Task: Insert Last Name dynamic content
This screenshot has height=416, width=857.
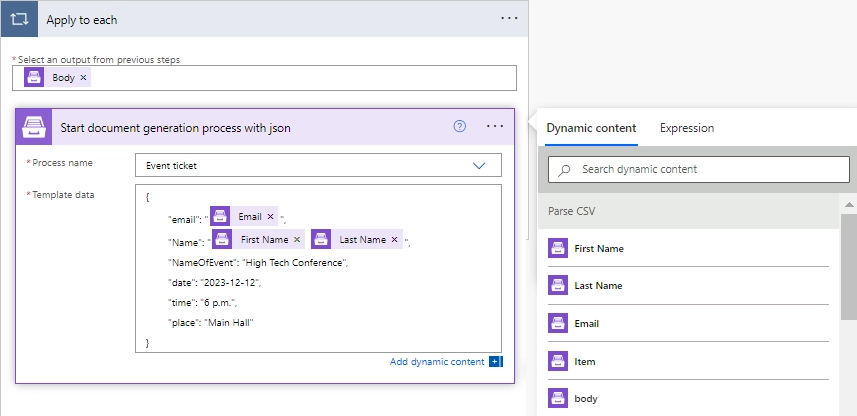Action: point(598,285)
